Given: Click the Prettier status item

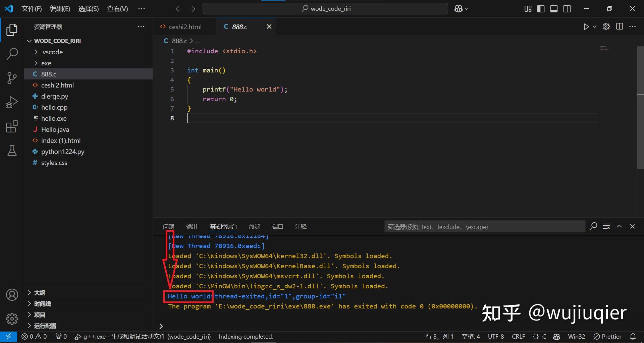Looking at the screenshot, I should coord(607,337).
